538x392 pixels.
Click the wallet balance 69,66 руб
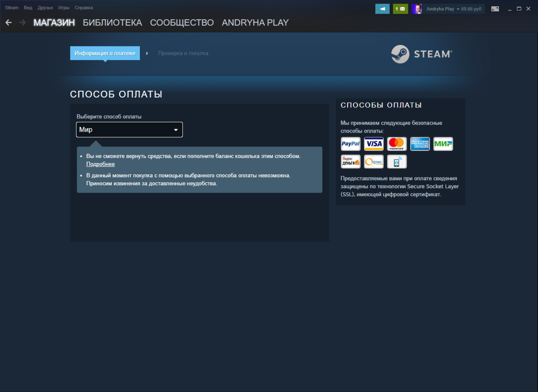click(x=472, y=9)
